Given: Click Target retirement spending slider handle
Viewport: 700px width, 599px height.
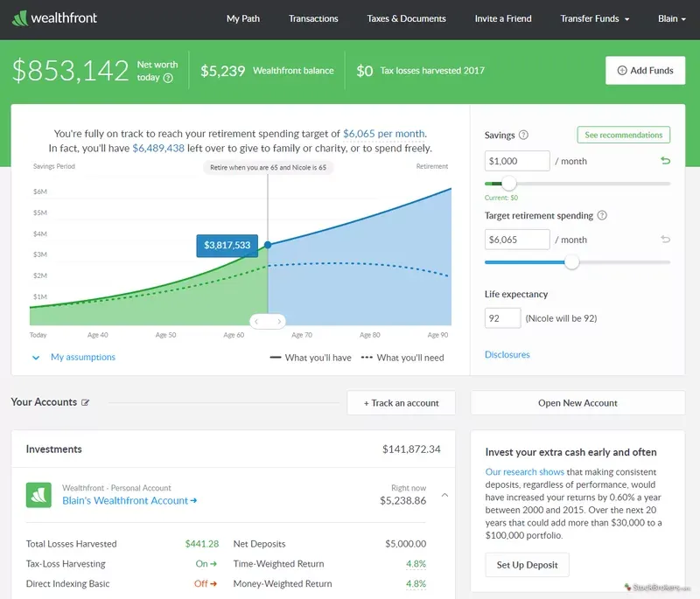Looking at the screenshot, I should [571, 262].
